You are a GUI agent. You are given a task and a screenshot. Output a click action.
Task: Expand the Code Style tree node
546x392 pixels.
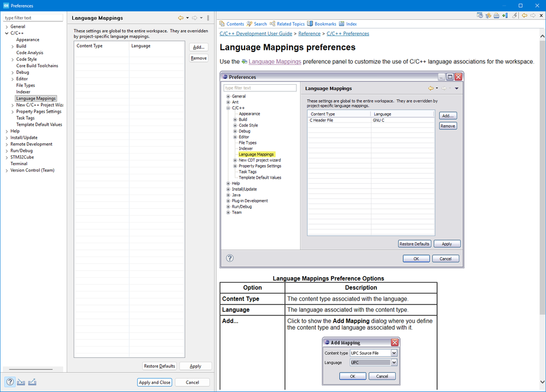13,60
